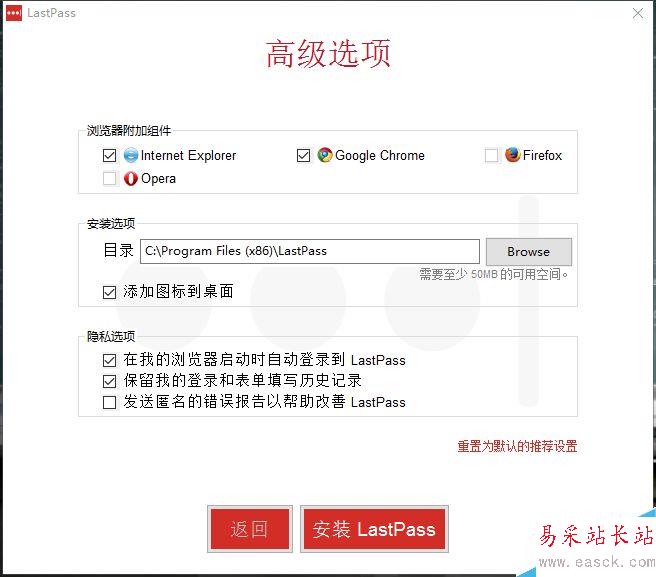Click the install directory path field

(310, 251)
